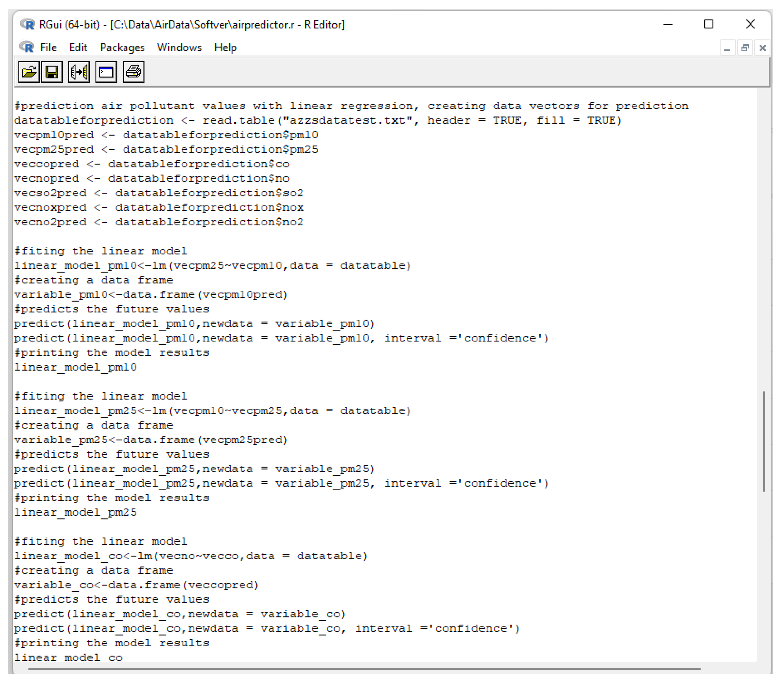Screen dimensions: 784x682
Task: Open the Packages menu
Action: pyautogui.click(x=122, y=47)
